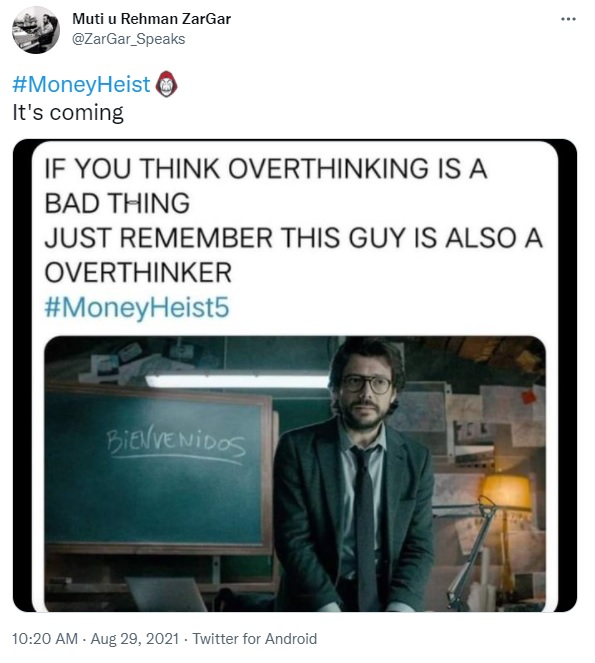The height and width of the screenshot is (663, 595).
Task: Open the blue #MoneyHeist hashtag
Action: [x=81, y=84]
